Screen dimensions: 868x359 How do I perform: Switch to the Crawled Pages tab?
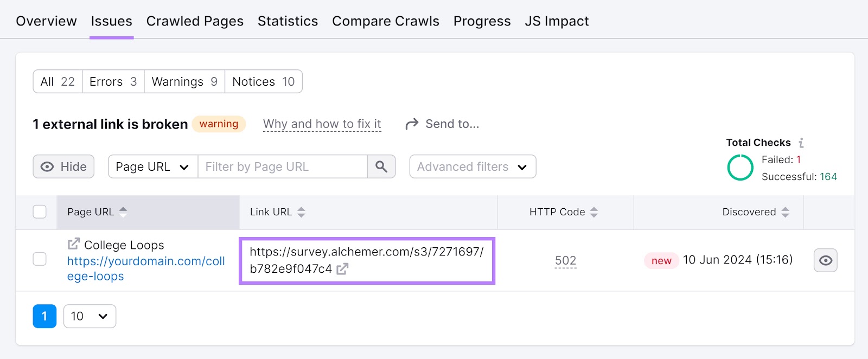195,21
